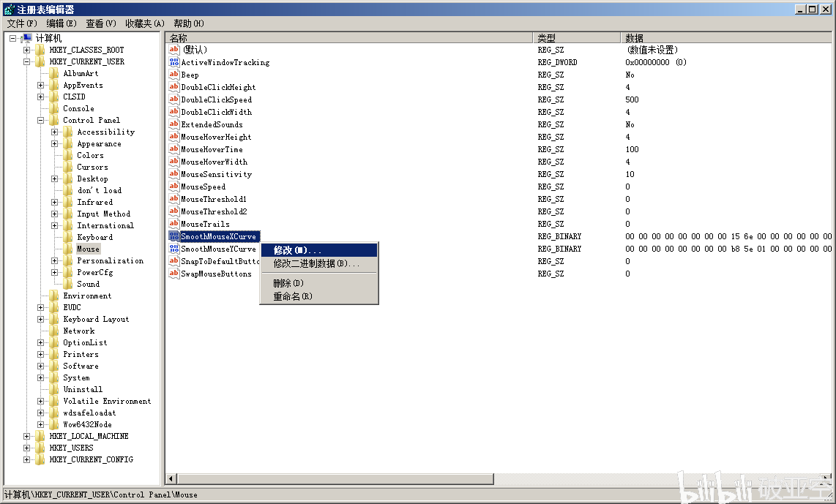The image size is (836, 504).
Task: Open the 编辑(E) menu
Action: click(61, 23)
